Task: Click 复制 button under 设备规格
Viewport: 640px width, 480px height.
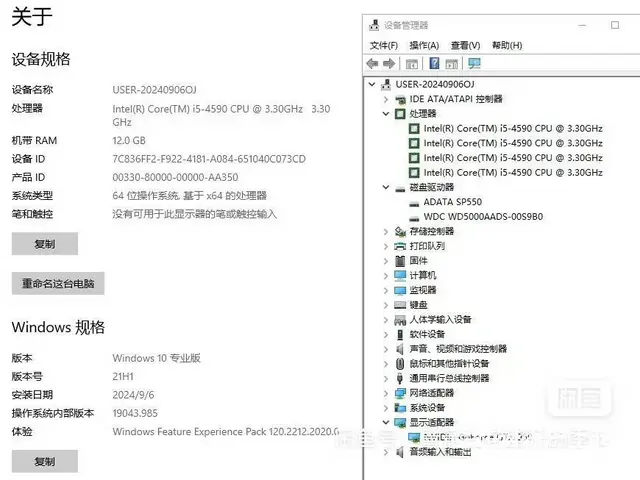Action: pos(45,244)
